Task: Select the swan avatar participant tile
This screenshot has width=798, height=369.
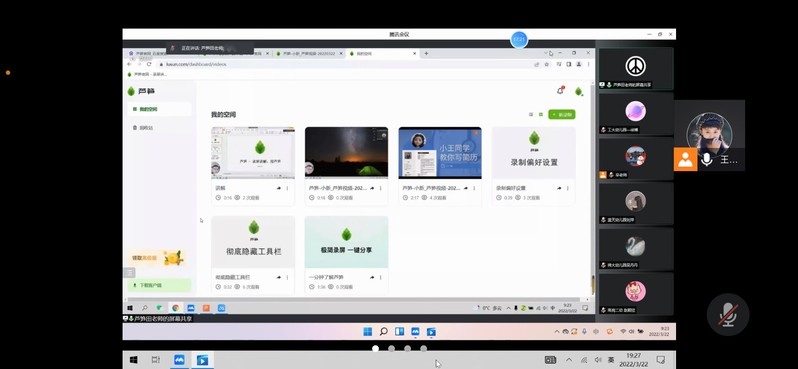Action: pyautogui.click(x=636, y=248)
